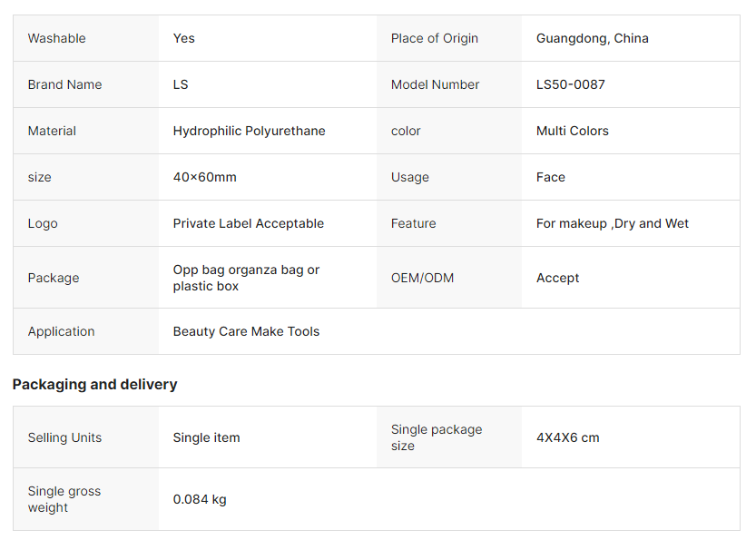Click the Accept value beside OEM/ODM

point(557,278)
